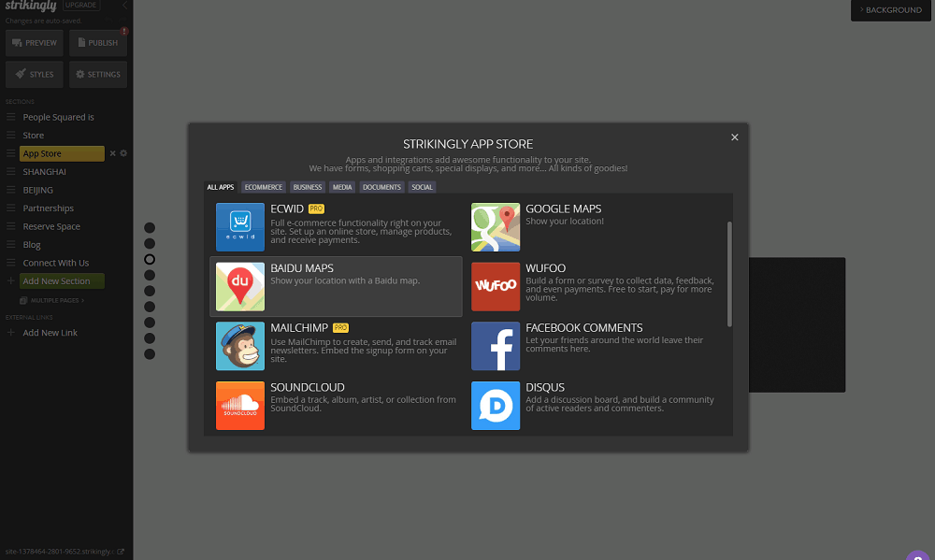Go to the SHANGHAI section
This screenshot has height=560, width=935.
(44, 172)
